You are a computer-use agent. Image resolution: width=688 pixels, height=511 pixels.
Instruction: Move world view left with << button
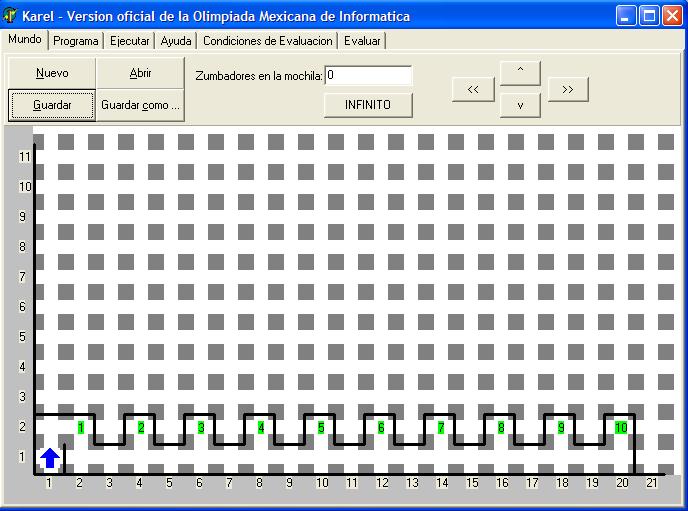pyautogui.click(x=473, y=89)
